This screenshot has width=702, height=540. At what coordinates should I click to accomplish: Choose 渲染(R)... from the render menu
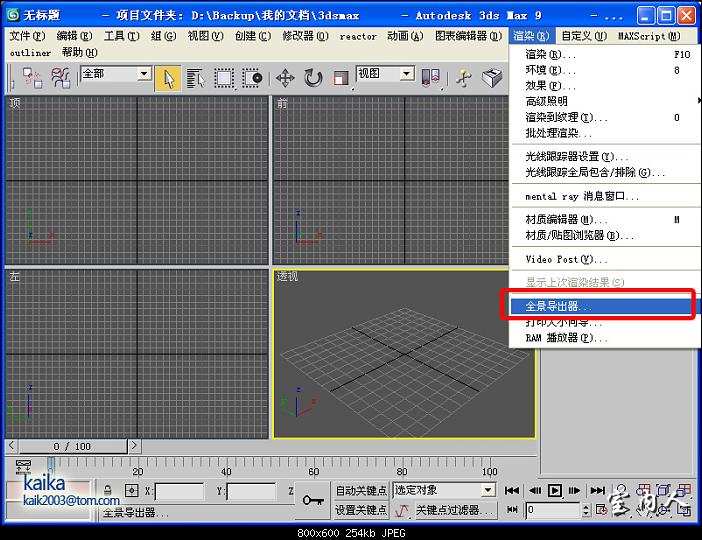pos(605,55)
